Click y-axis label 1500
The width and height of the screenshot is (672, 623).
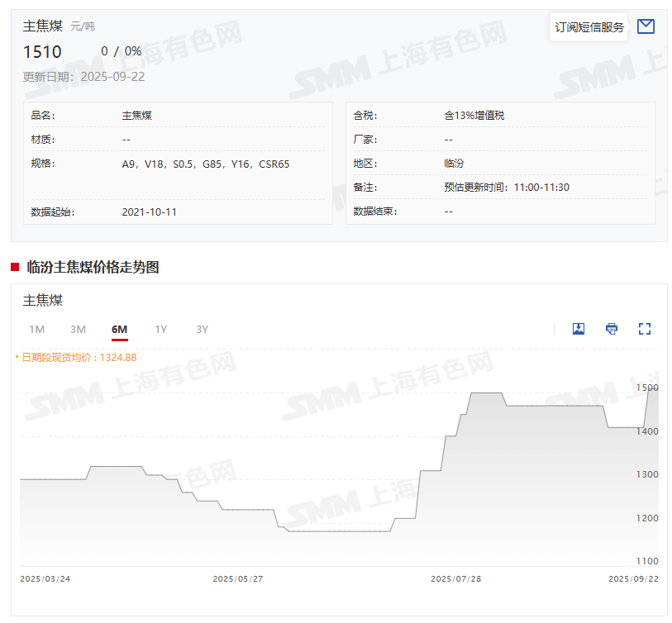click(647, 388)
